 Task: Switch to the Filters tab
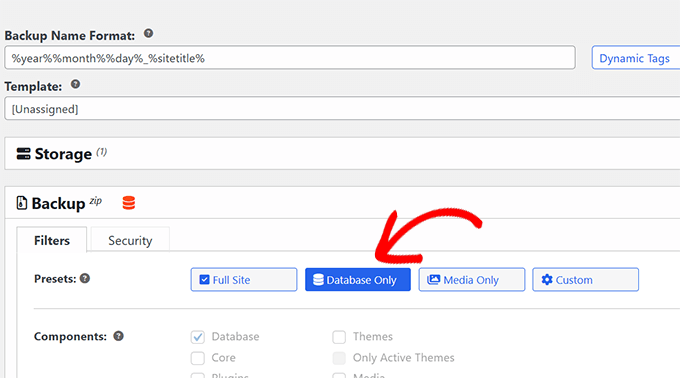52,240
